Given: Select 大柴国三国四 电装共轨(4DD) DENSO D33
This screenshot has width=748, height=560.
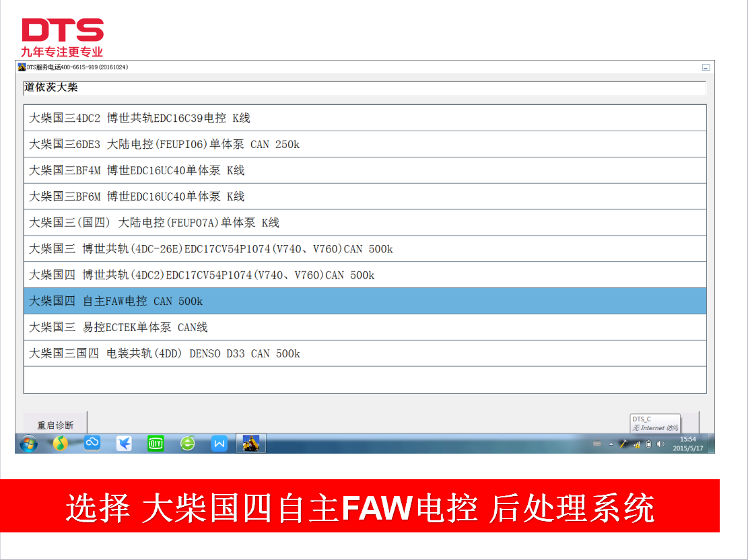Looking at the screenshot, I should [365, 353].
